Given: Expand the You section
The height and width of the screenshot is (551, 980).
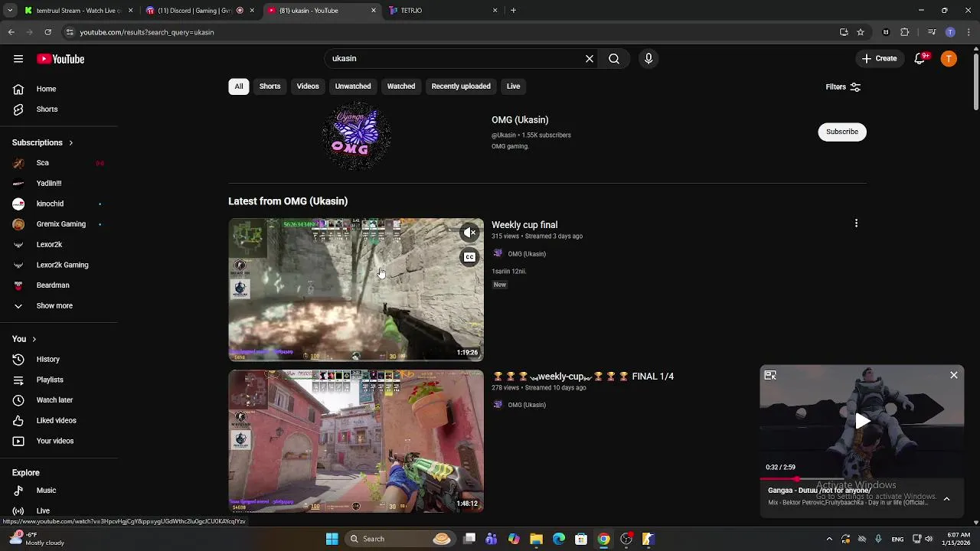Looking at the screenshot, I should [x=24, y=339].
